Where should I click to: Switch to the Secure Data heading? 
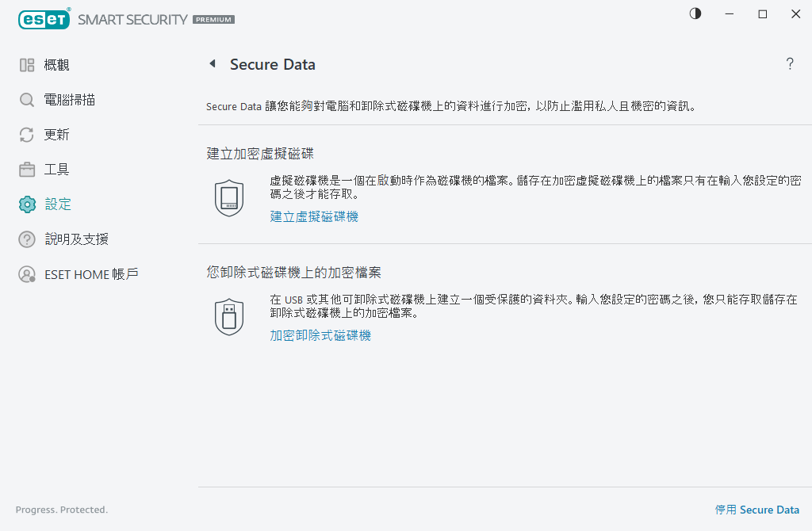273,64
